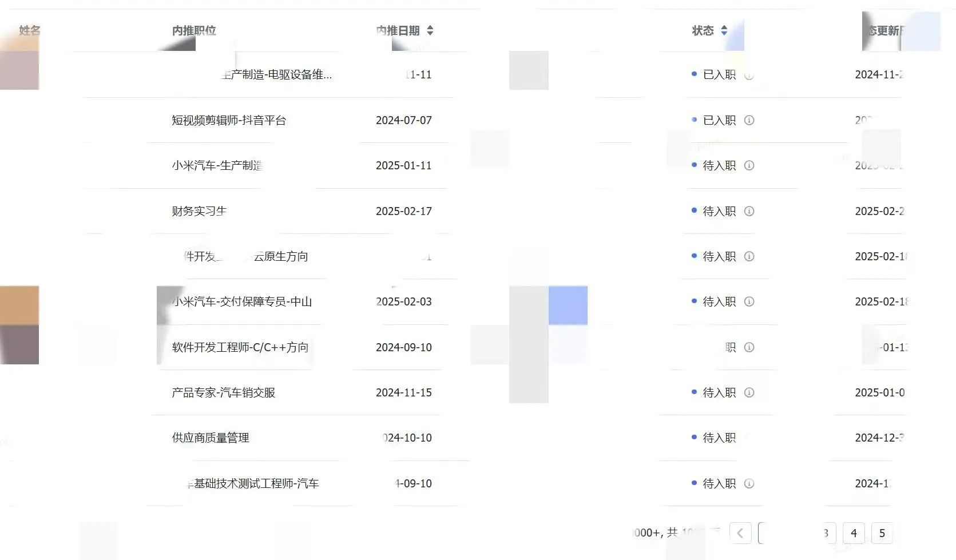The image size is (956, 560).
Task: Click the 内推日期 sort control
Action: point(431,30)
